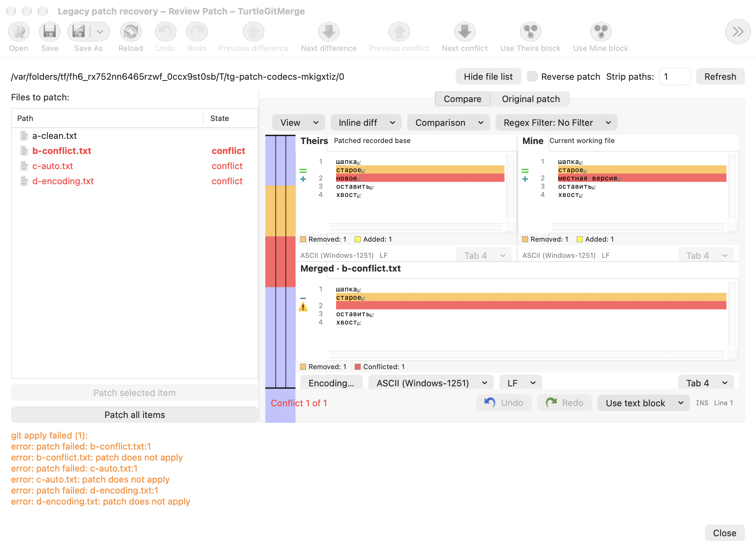756x552 pixels.
Task: Go to Previous difference
Action: tap(254, 32)
